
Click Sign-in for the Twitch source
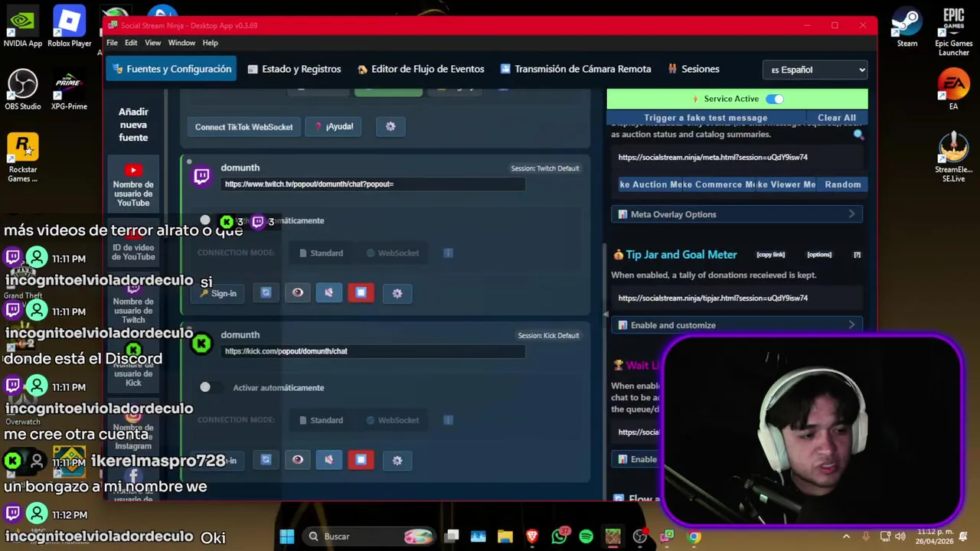click(218, 293)
